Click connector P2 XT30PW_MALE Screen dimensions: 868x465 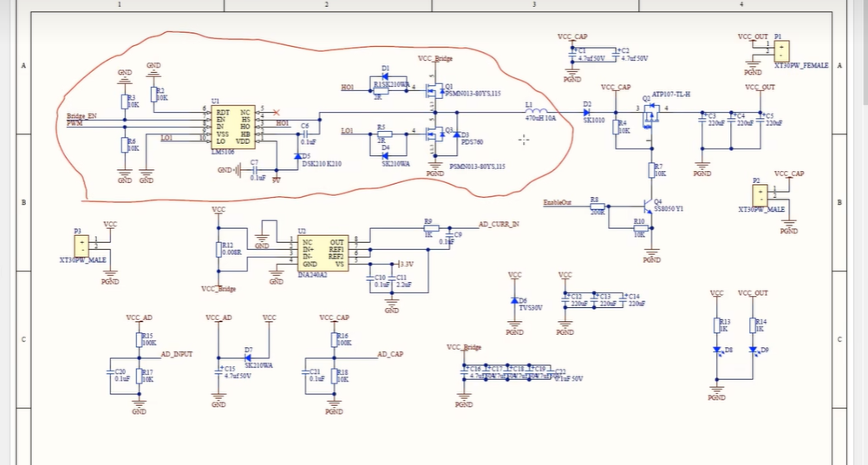(x=760, y=195)
